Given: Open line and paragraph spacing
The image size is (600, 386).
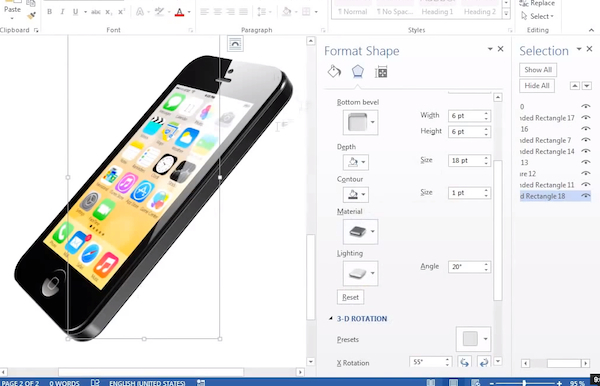Looking at the screenshot, I should pos(262,12).
